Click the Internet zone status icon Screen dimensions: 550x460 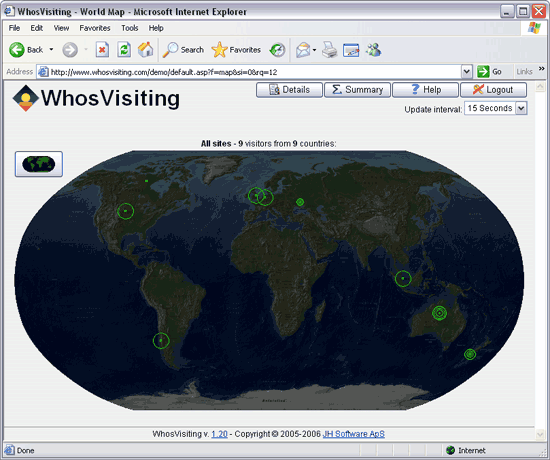pos(450,450)
